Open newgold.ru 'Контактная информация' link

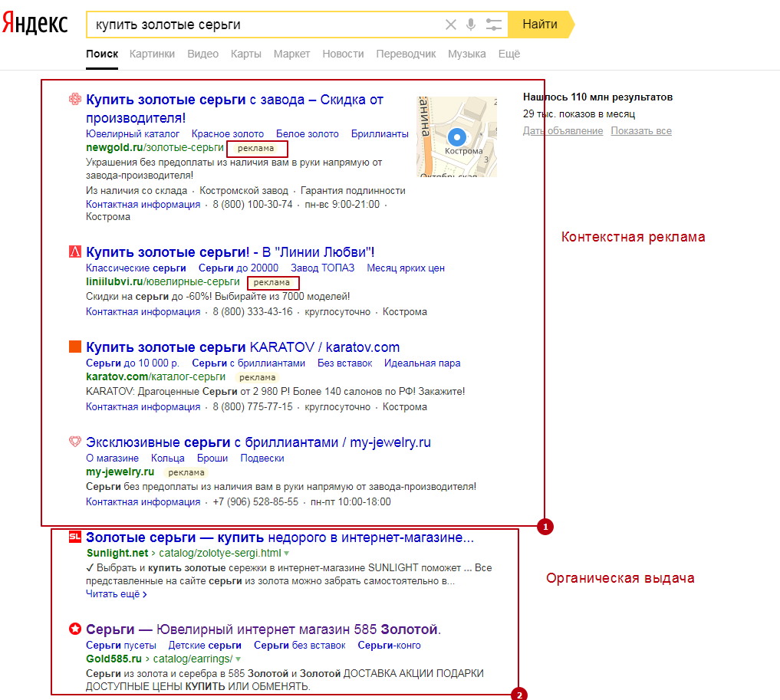pos(143,205)
